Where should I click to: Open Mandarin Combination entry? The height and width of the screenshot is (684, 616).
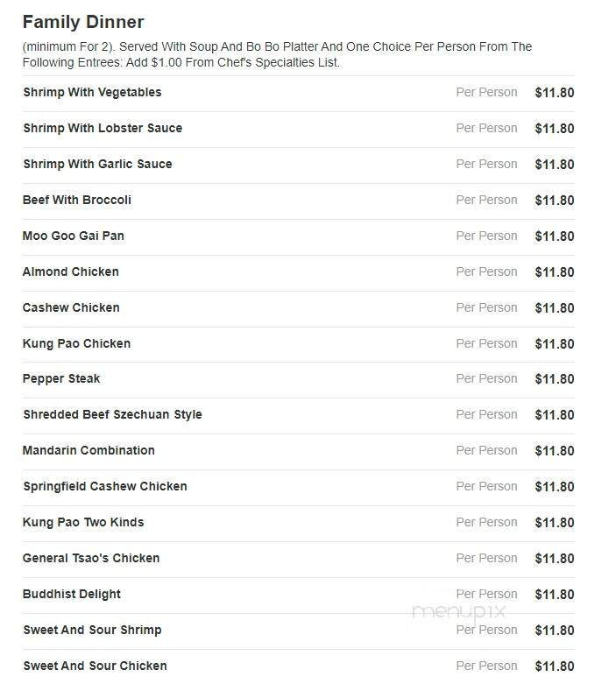pos(89,450)
